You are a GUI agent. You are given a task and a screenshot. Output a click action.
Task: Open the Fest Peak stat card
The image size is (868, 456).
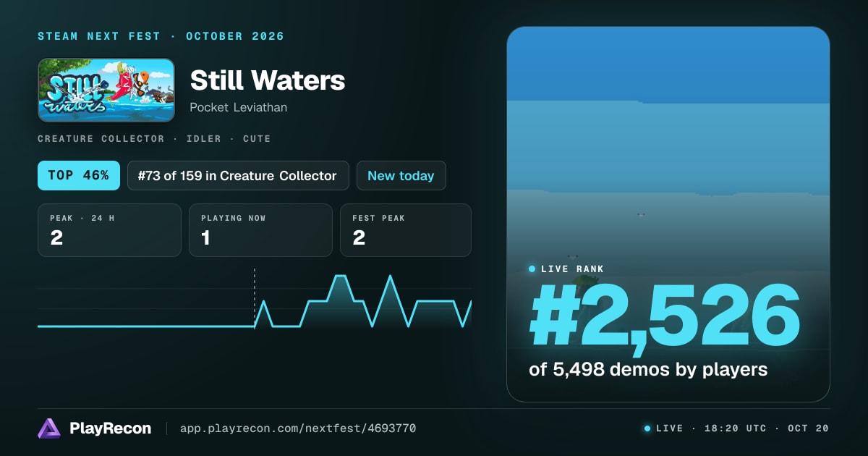(406, 230)
